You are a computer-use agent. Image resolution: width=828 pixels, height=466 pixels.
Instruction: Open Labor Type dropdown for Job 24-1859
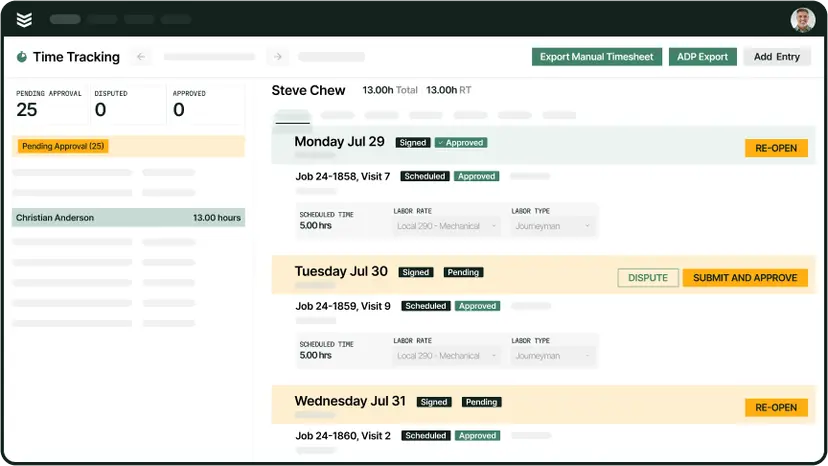point(553,356)
